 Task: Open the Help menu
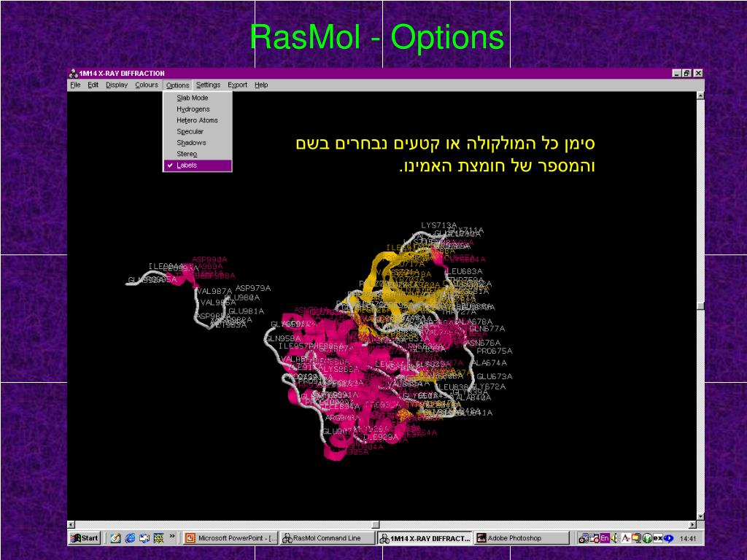point(261,85)
